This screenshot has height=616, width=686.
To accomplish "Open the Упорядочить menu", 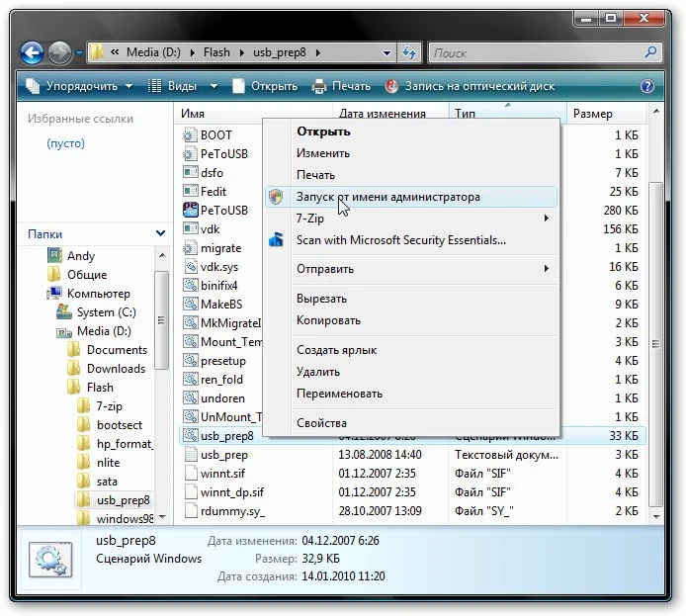I will coord(79,86).
